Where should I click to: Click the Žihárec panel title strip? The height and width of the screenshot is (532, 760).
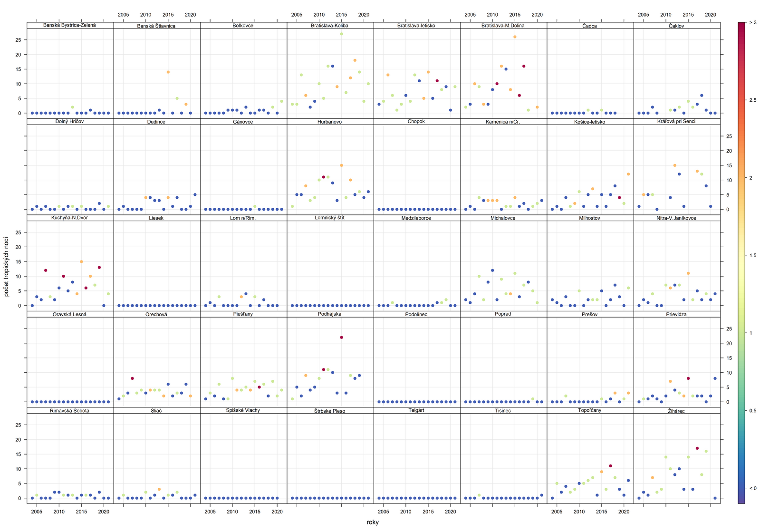pyautogui.click(x=676, y=410)
